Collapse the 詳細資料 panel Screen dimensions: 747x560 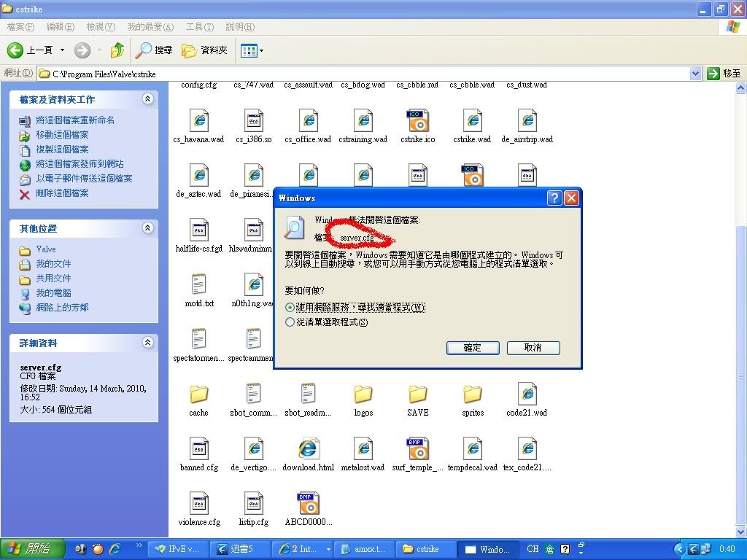[x=147, y=342]
